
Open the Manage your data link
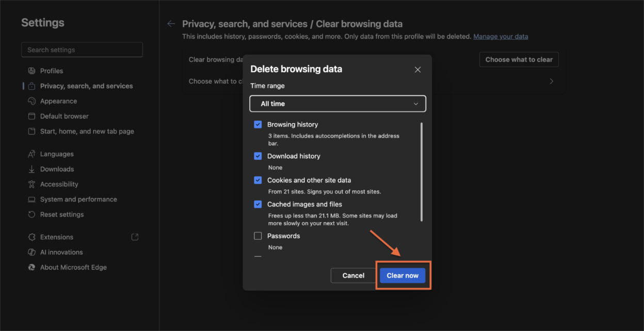501,37
